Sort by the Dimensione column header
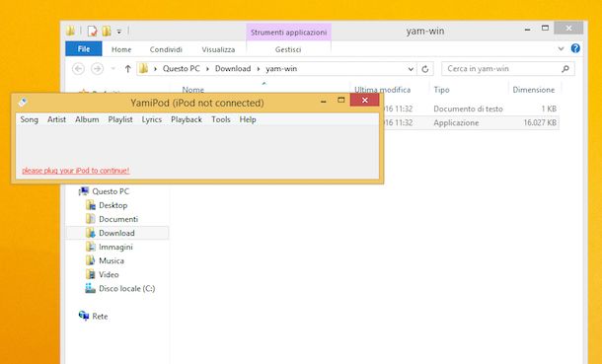The width and height of the screenshot is (602, 364). click(x=534, y=90)
